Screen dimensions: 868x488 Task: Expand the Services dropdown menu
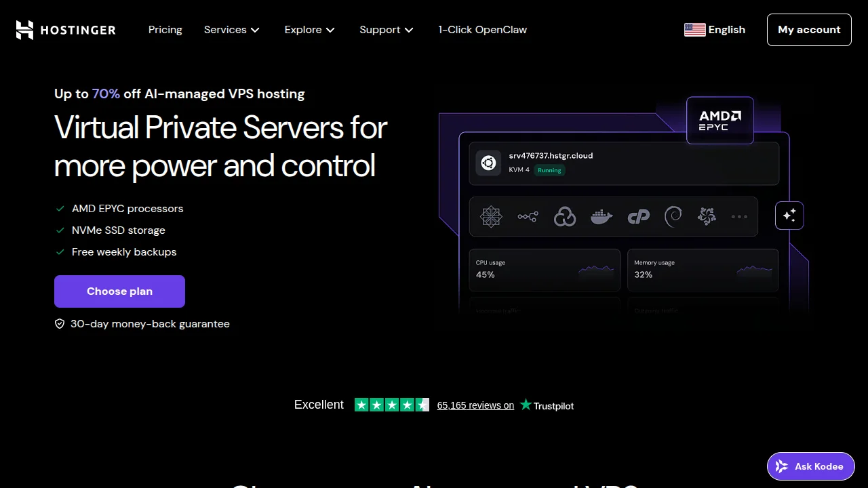pos(232,30)
